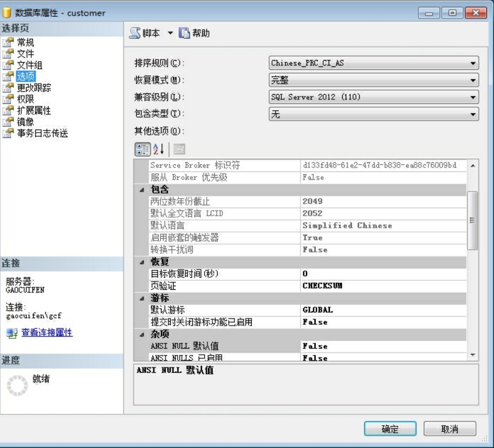The width and height of the screenshot is (494, 448).
Task: Click the 就绪 progress spinner
Action: 18,385
